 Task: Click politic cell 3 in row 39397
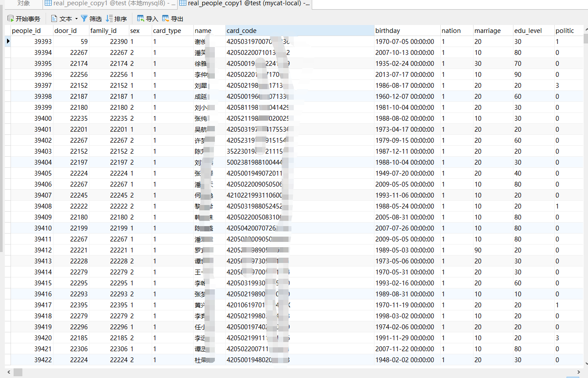click(x=569, y=86)
